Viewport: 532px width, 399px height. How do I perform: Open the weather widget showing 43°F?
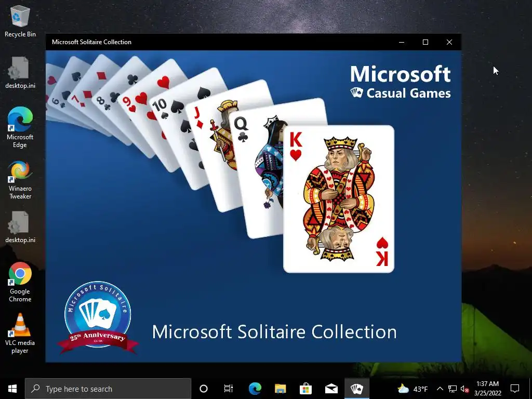[x=412, y=389]
